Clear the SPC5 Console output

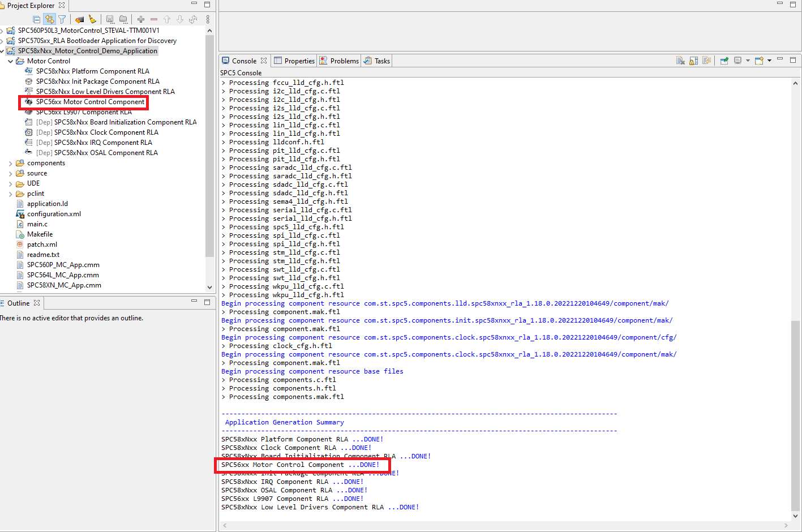[x=681, y=60]
